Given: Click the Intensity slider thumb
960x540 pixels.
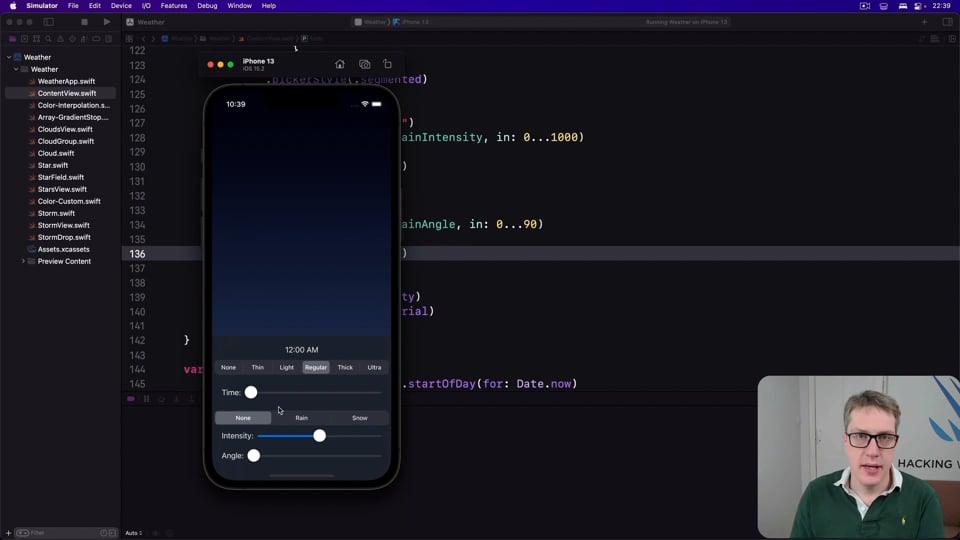Looking at the screenshot, I should pyautogui.click(x=320, y=436).
